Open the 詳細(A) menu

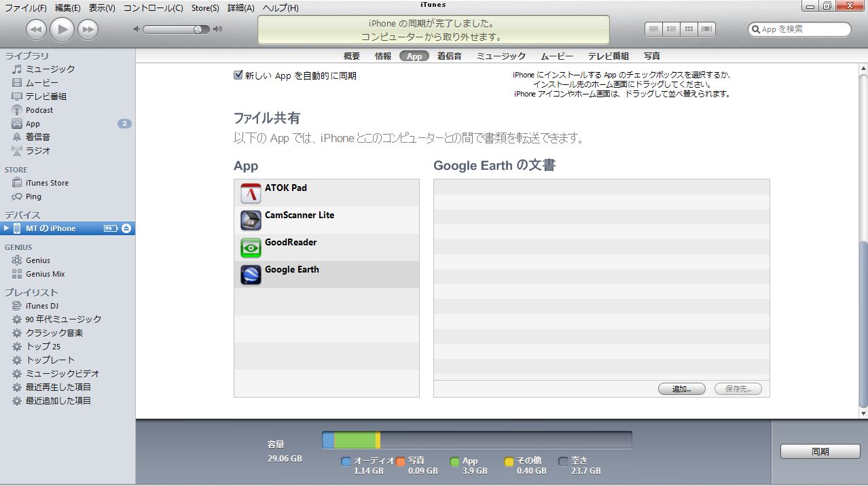pos(240,7)
